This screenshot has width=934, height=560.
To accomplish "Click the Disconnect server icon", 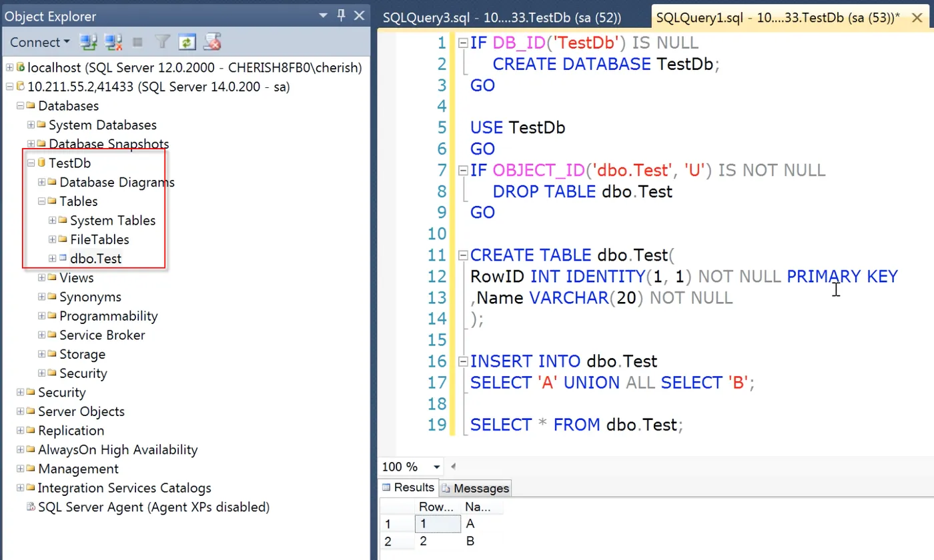I will tap(114, 43).
